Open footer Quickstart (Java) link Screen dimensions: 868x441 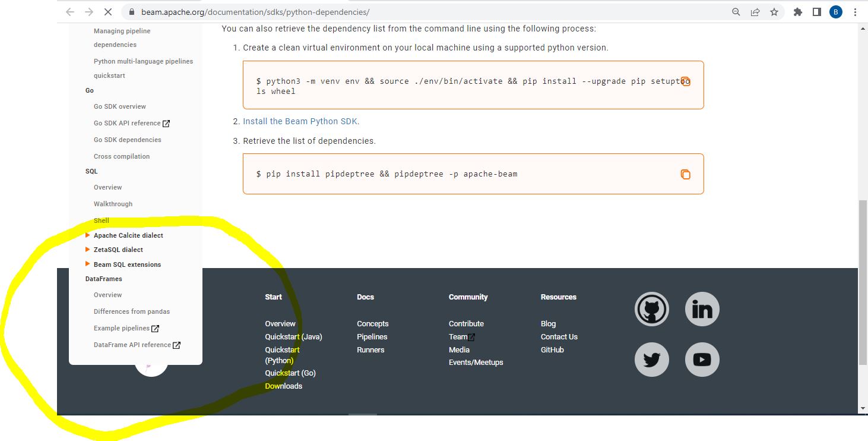point(294,337)
